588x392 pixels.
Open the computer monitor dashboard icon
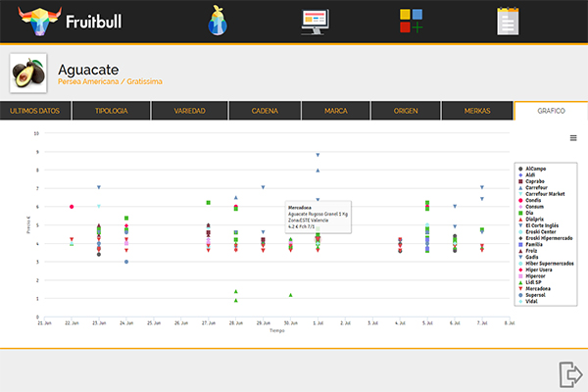point(316,22)
